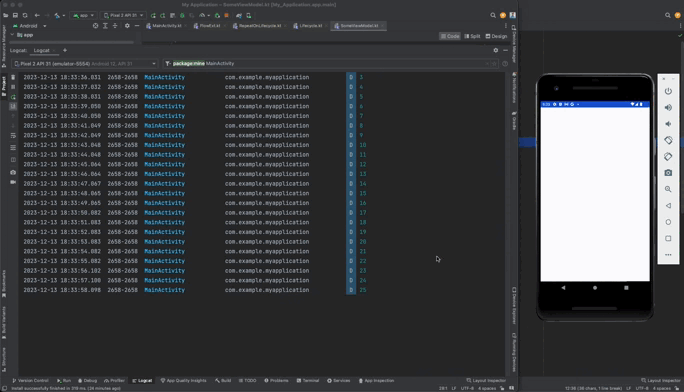Collapse the app module tree node
The image size is (684, 392).
coord(12,35)
